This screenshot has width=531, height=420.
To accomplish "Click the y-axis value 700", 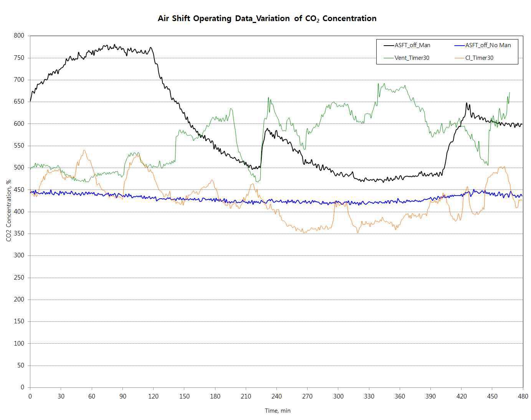I will click(19, 80).
